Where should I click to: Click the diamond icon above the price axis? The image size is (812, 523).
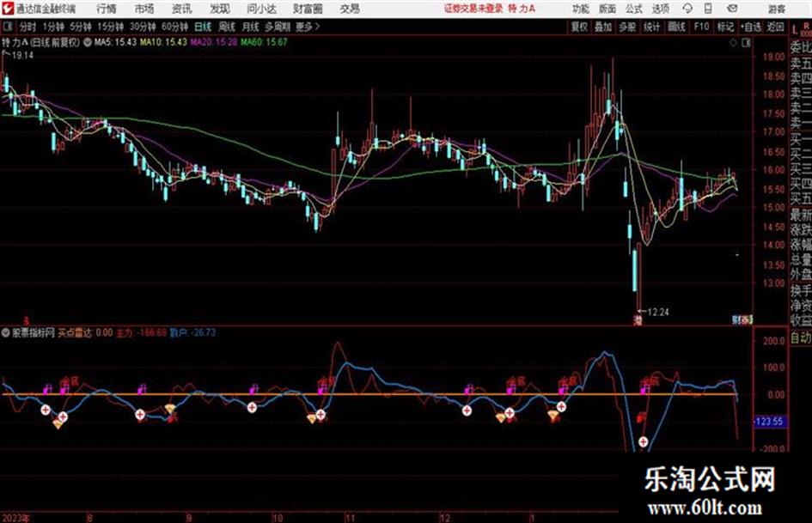pos(733,43)
